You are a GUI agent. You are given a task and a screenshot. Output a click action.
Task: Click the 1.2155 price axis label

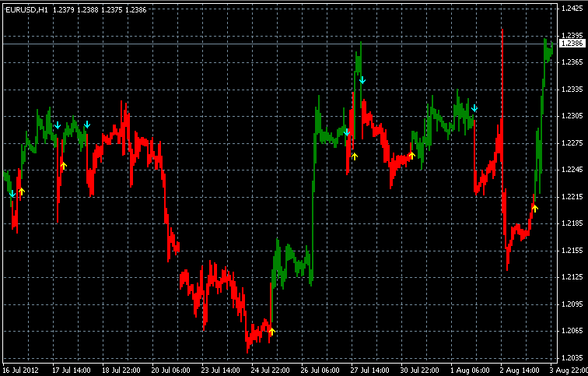(572, 251)
